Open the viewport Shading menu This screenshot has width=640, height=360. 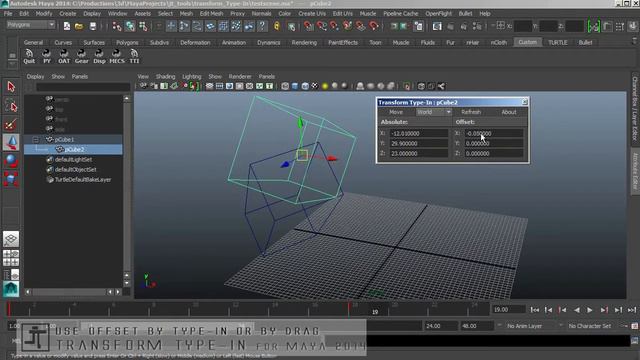click(x=165, y=76)
